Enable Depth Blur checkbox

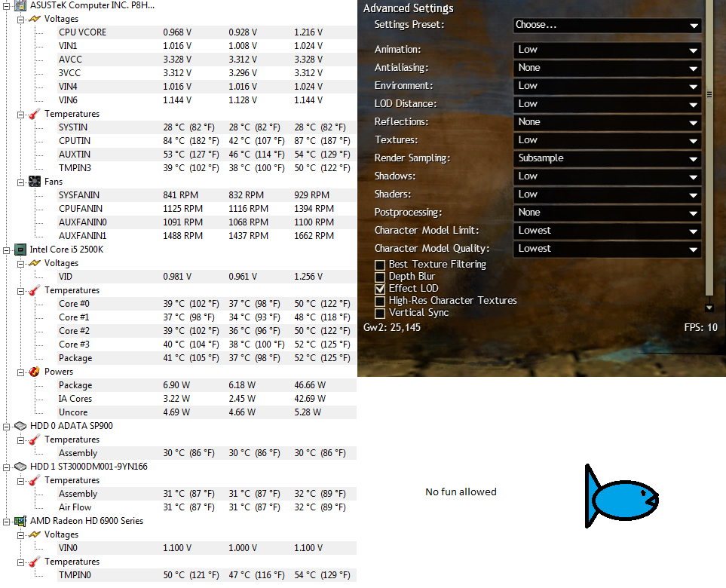(380, 277)
